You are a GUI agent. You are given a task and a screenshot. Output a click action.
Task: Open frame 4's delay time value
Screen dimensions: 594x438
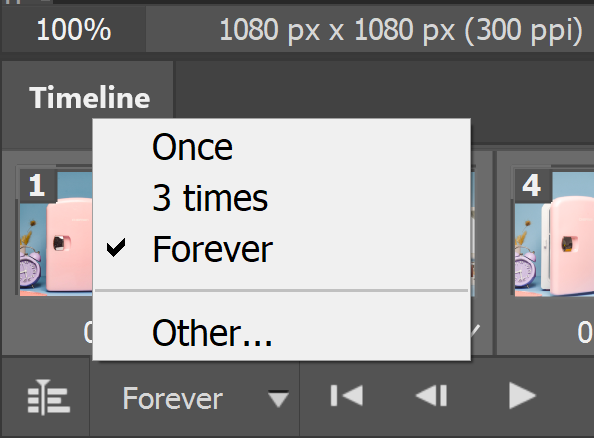click(x=585, y=332)
